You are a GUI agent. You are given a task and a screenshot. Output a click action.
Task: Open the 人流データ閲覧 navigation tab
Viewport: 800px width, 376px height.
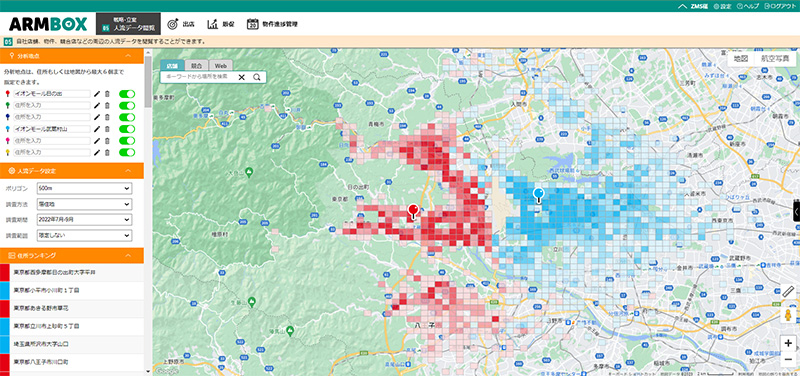[x=129, y=24]
